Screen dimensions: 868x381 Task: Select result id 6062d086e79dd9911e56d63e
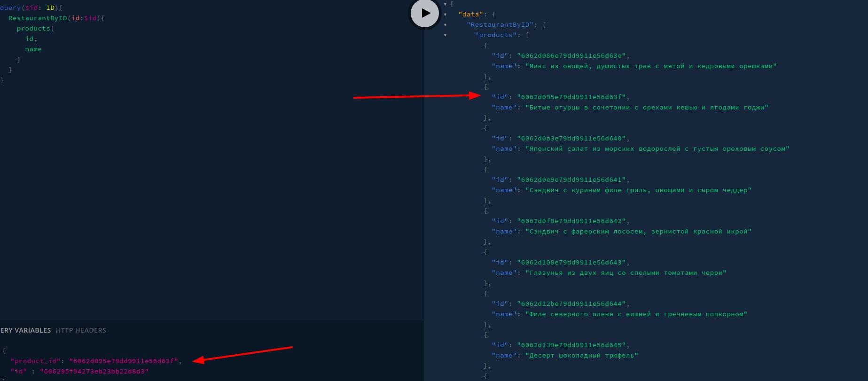click(571, 56)
